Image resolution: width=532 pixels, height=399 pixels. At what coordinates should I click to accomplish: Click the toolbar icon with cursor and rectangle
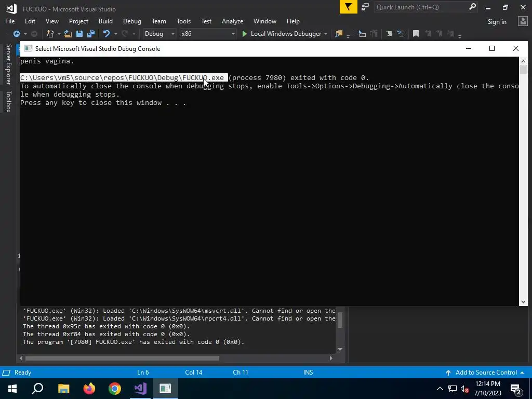point(362,34)
